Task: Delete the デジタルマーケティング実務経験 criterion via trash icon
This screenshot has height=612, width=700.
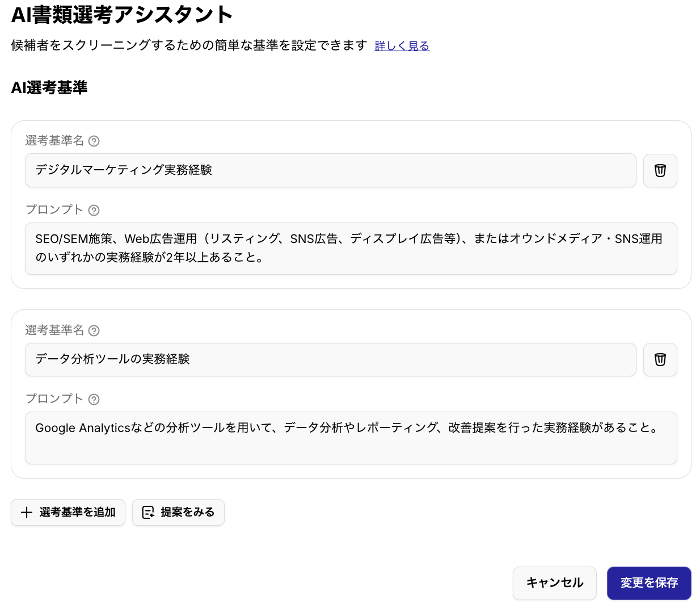Action: point(660,170)
